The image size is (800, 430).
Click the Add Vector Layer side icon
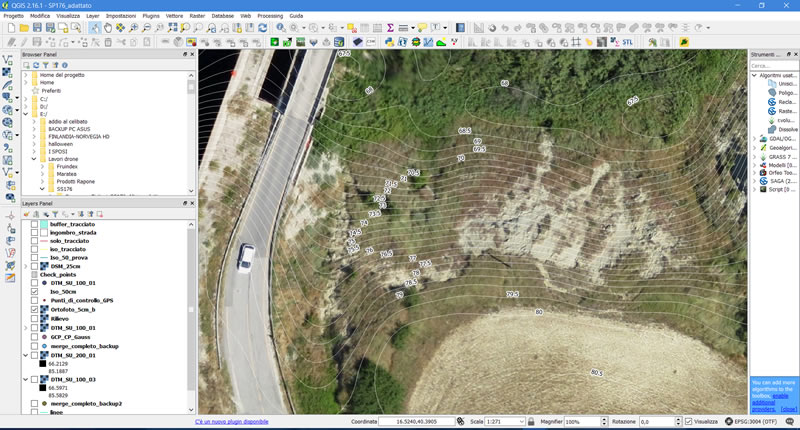[8, 60]
